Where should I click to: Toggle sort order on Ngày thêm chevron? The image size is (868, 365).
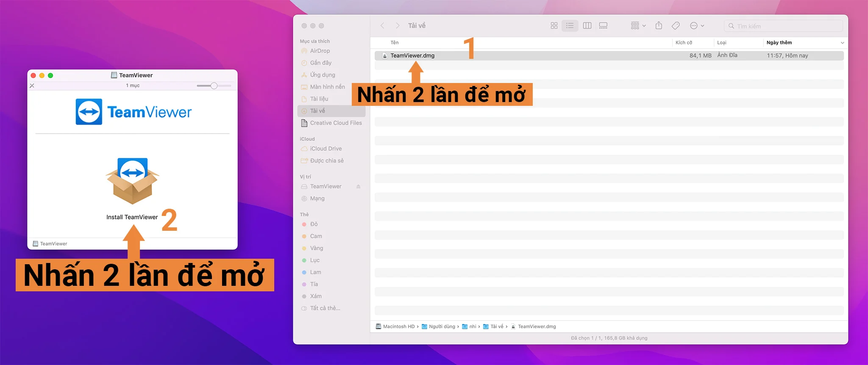click(x=842, y=43)
